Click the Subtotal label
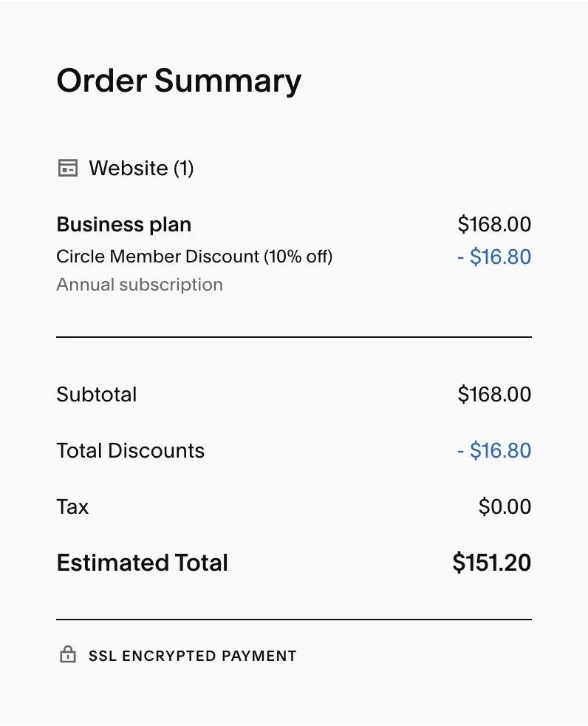Image resolution: width=588 pixels, height=726 pixels. (x=97, y=394)
